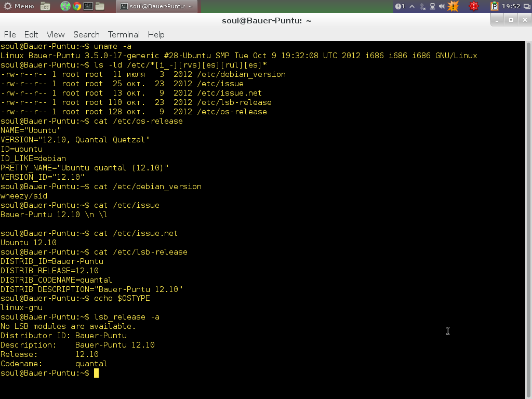Click the 'Distributor ID: Bauer-Puntu' line
The width and height of the screenshot is (532, 399).
tap(63, 336)
